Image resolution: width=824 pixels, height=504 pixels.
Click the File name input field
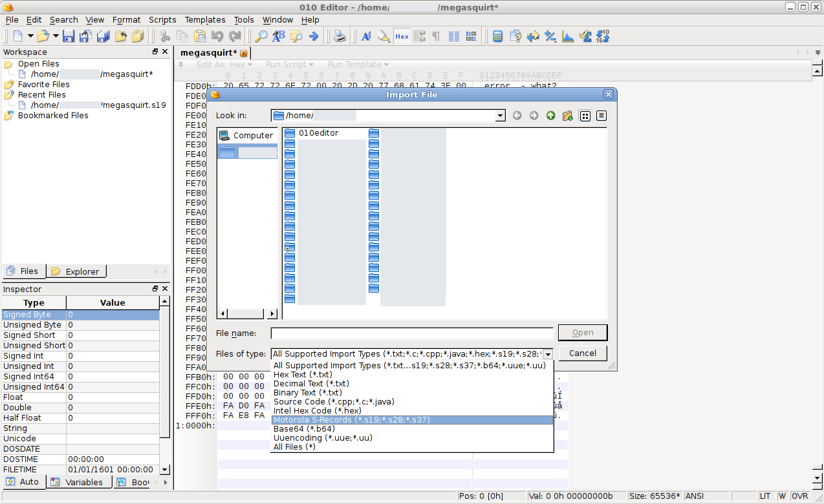click(x=412, y=333)
